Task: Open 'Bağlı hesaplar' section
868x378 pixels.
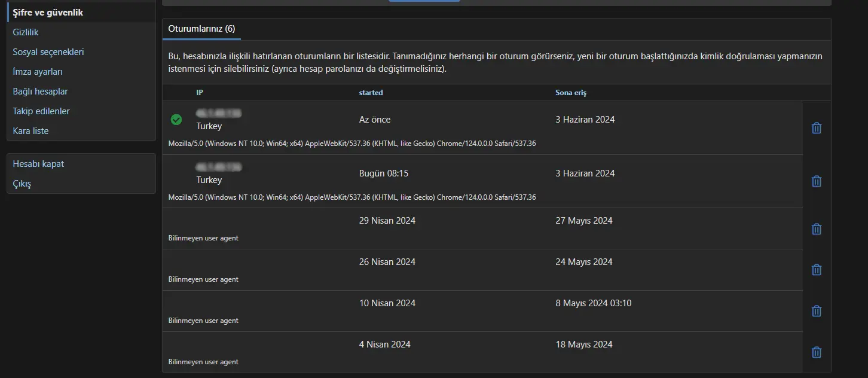Action: 40,92
